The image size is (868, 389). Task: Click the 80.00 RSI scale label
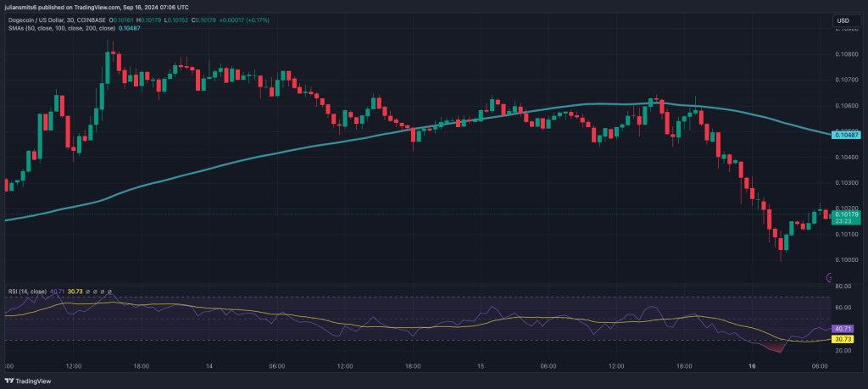pos(843,286)
